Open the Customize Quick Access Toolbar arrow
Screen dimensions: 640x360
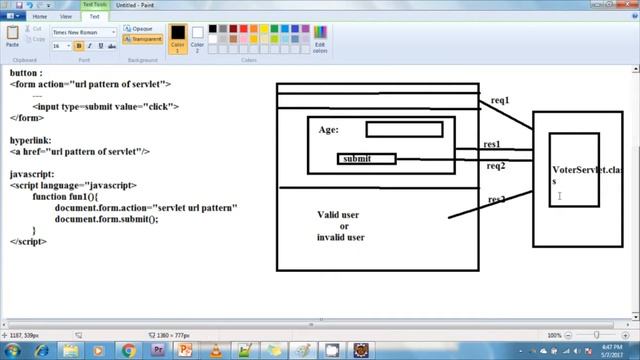pyautogui.click(x=49, y=5)
